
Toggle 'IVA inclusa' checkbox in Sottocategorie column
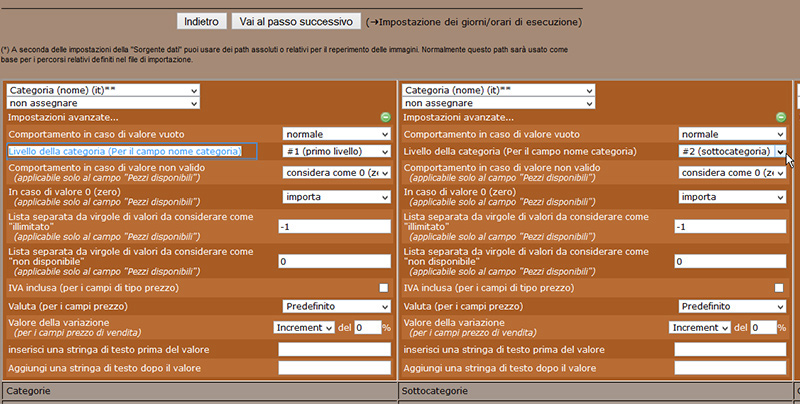pyautogui.click(x=779, y=288)
